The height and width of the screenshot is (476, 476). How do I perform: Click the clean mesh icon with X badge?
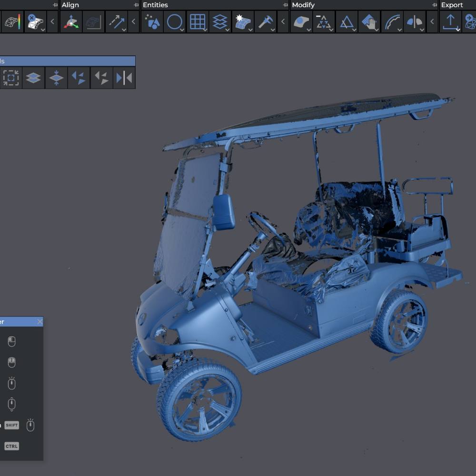36,21
